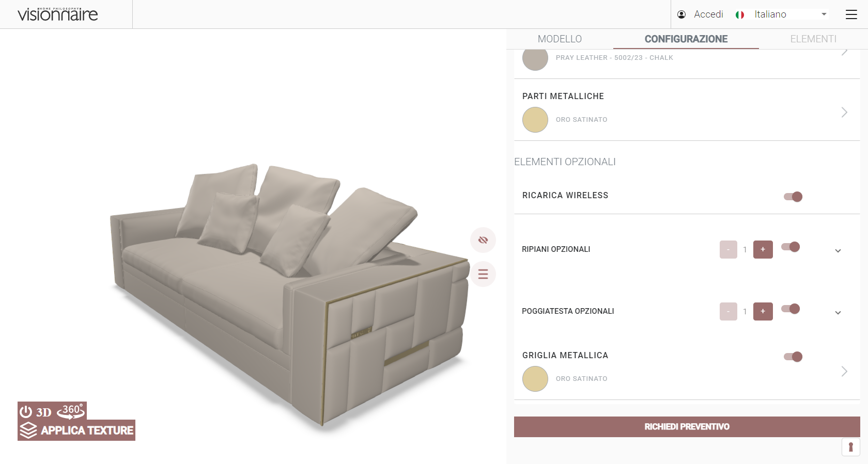This screenshot has height=464, width=868.
Task: Switch to the Modello tab
Action: pos(560,39)
